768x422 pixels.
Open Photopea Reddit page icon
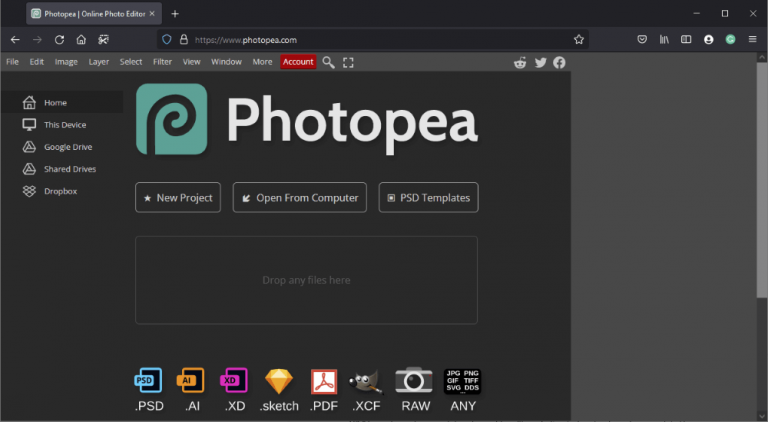pos(520,62)
